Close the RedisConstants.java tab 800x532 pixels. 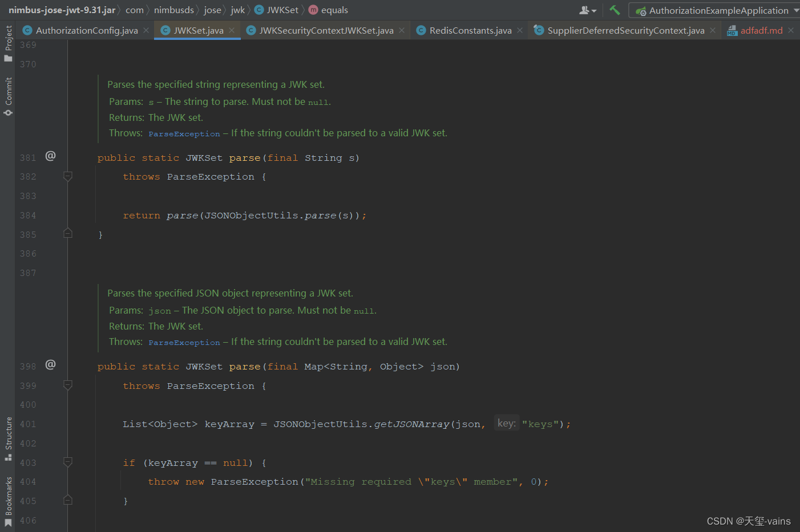[x=520, y=30]
